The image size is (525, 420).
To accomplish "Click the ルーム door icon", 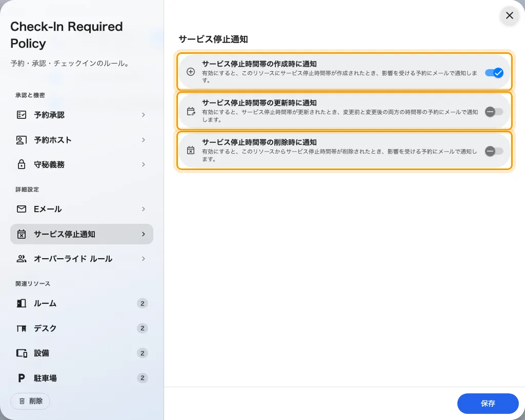I will tap(22, 303).
